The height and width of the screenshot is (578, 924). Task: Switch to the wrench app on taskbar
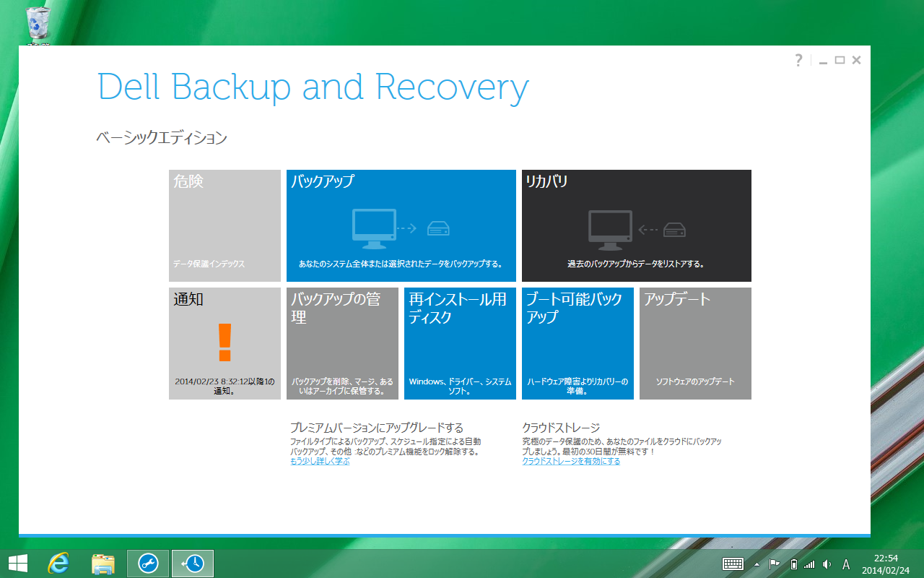pos(148,564)
